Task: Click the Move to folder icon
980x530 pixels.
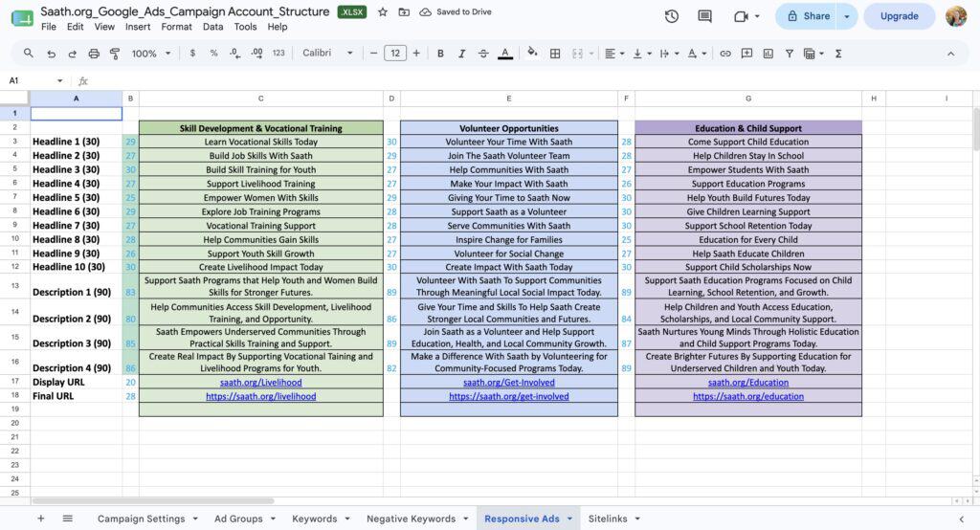Action: coord(405,11)
